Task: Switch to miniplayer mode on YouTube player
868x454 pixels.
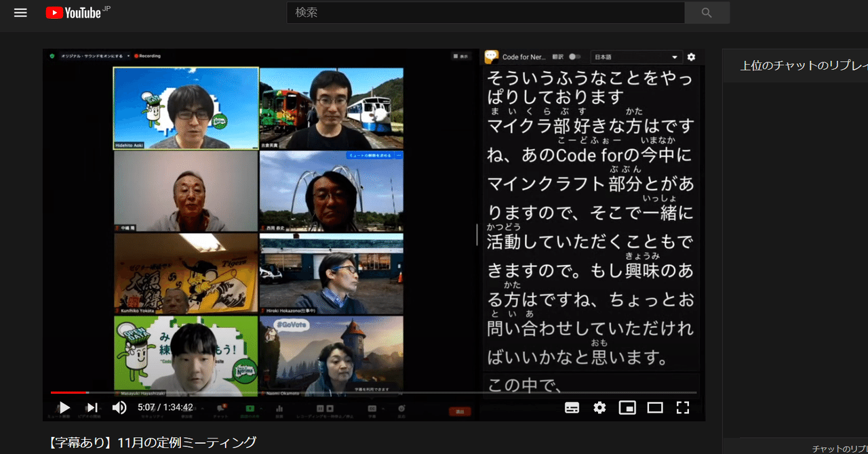Action: pyautogui.click(x=628, y=407)
